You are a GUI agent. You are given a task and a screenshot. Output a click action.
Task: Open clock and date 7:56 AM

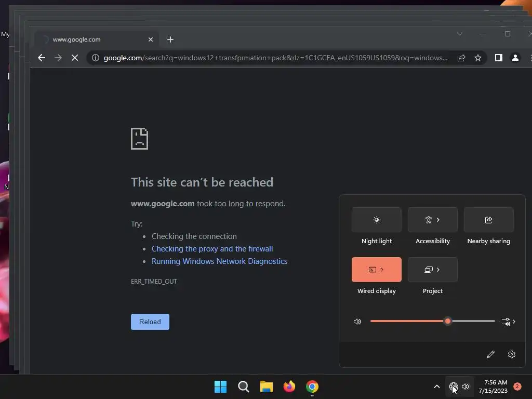(x=493, y=387)
